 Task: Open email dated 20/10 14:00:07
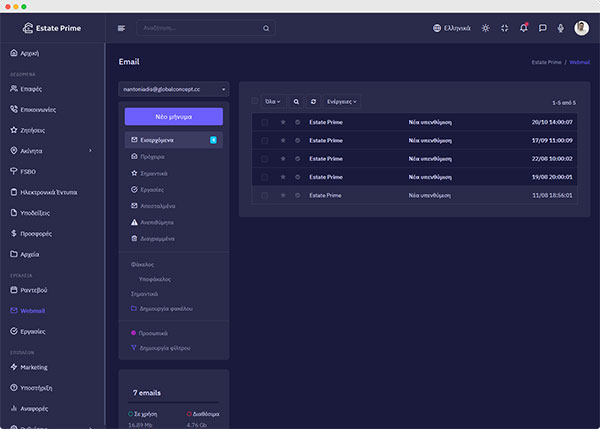click(x=414, y=122)
